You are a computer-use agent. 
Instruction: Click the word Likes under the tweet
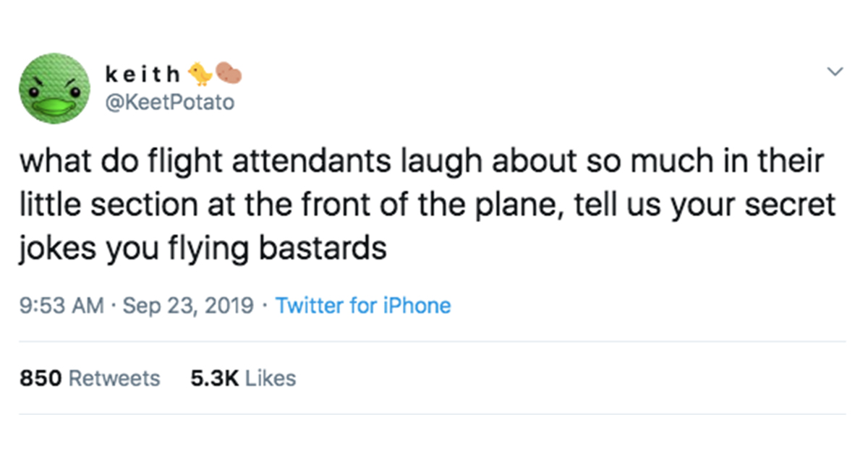point(271,378)
